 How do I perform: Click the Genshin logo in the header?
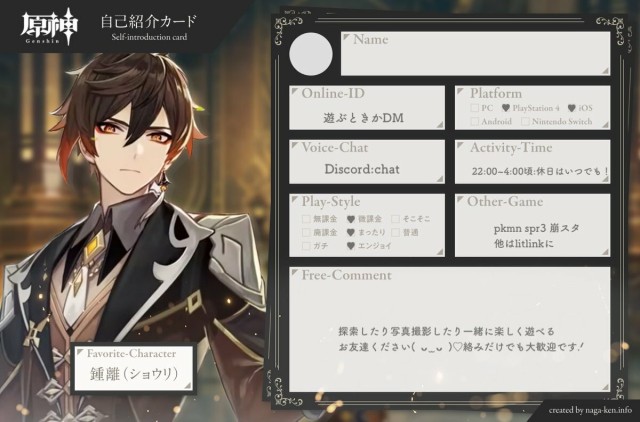pos(49,26)
